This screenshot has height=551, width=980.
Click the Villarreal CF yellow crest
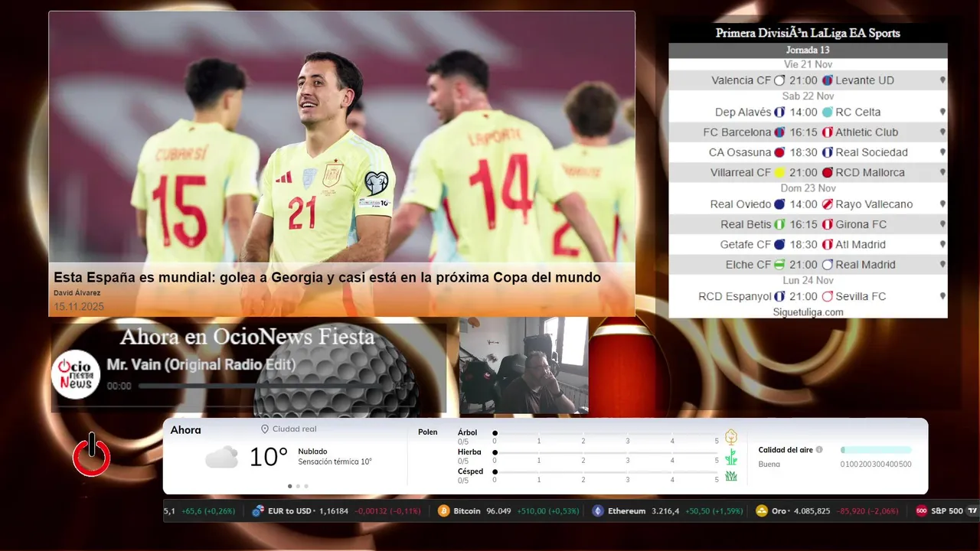click(x=779, y=173)
